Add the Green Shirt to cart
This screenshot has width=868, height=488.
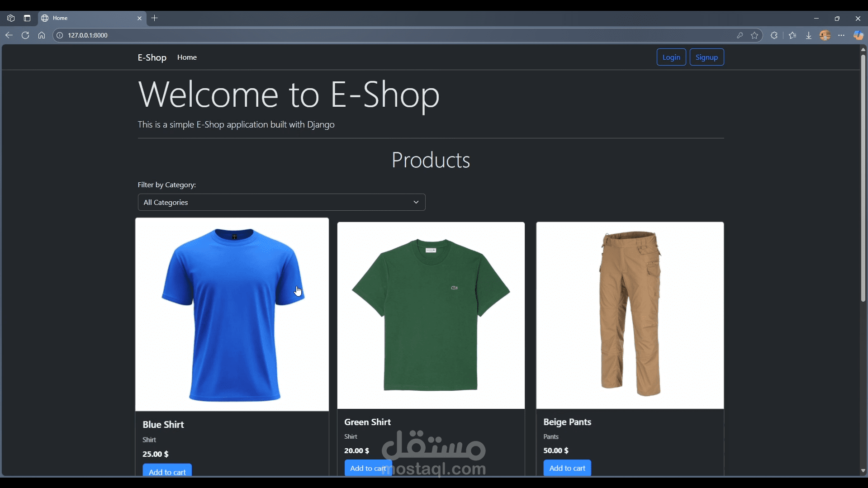[368, 468]
